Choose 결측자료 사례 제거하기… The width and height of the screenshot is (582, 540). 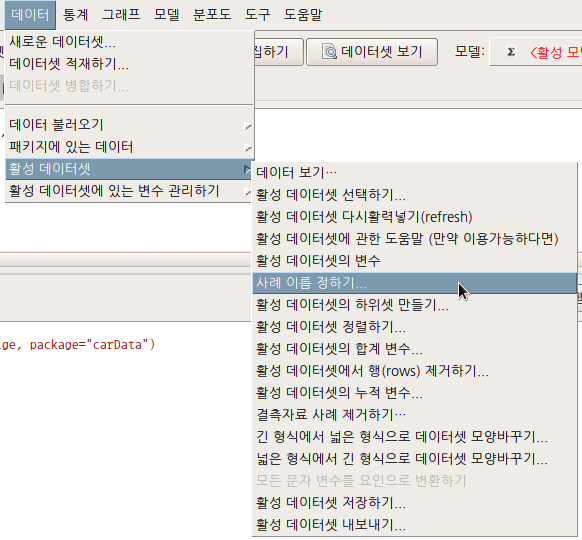point(415,415)
